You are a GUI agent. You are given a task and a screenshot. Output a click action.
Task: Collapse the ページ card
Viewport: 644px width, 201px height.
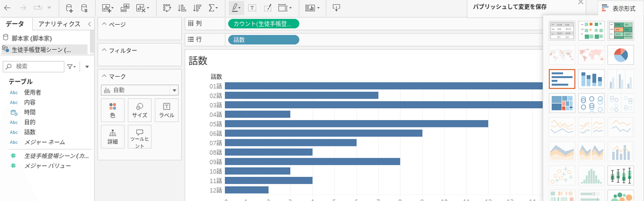click(104, 25)
